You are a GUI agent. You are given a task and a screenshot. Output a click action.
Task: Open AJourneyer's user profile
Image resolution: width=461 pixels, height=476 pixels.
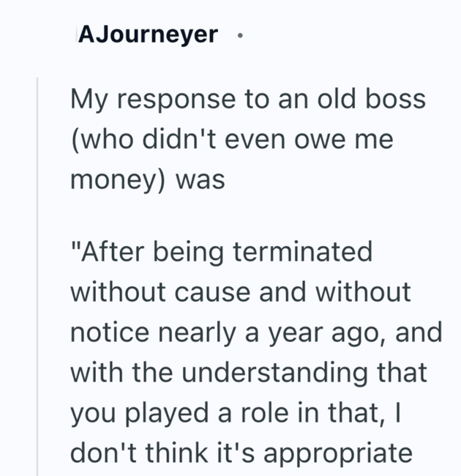[x=147, y=34]
